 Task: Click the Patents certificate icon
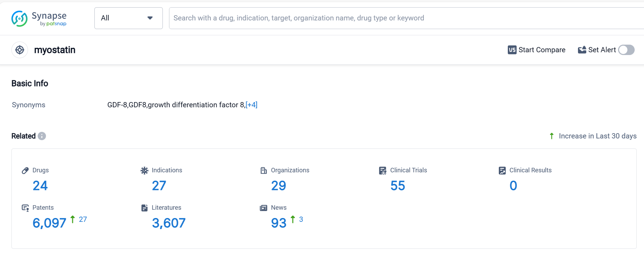[x=25, y=208]
